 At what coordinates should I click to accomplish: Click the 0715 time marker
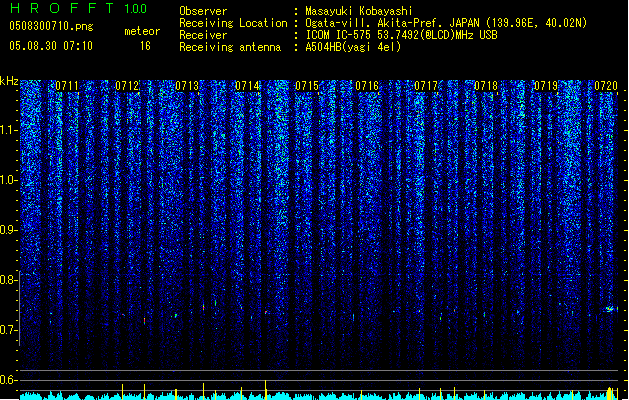(307, 86)
